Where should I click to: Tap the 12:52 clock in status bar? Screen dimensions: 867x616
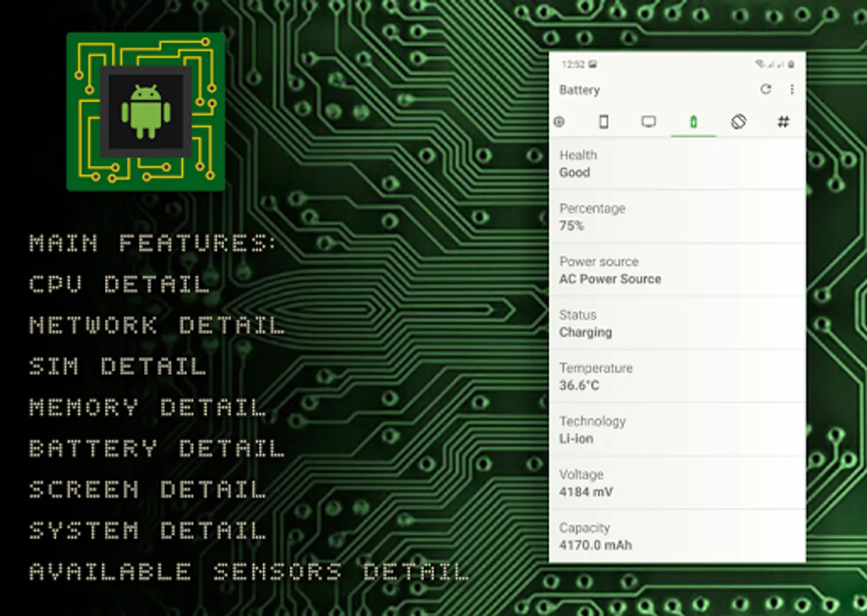coord(573,64)
